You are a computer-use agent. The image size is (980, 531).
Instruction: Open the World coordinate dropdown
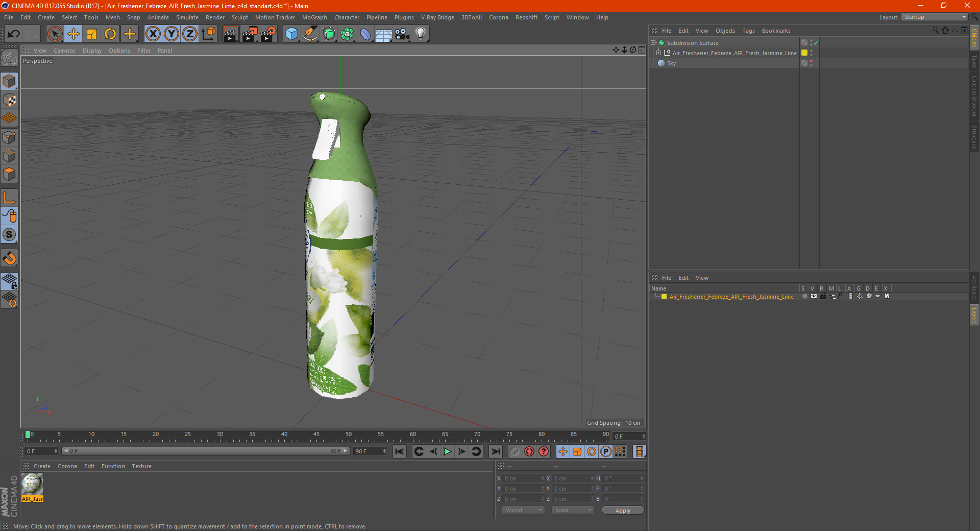click(x=523, y=510)
